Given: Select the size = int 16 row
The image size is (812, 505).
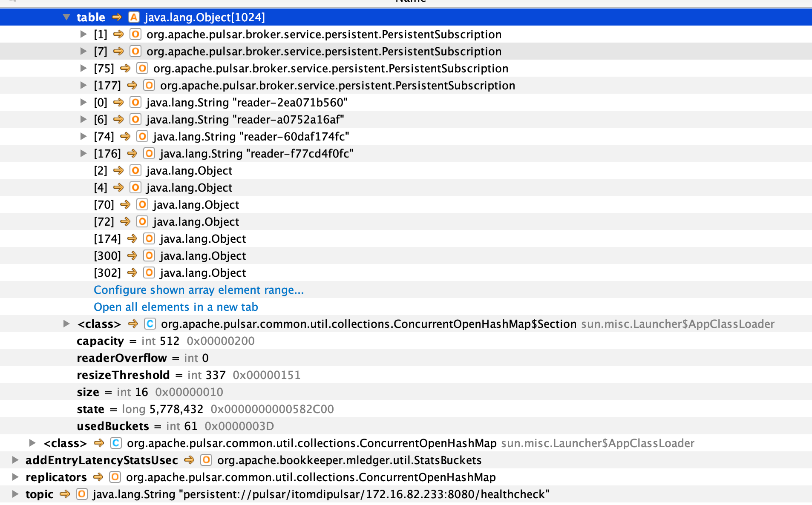Looking at the screenshot, I should [406, 392].
